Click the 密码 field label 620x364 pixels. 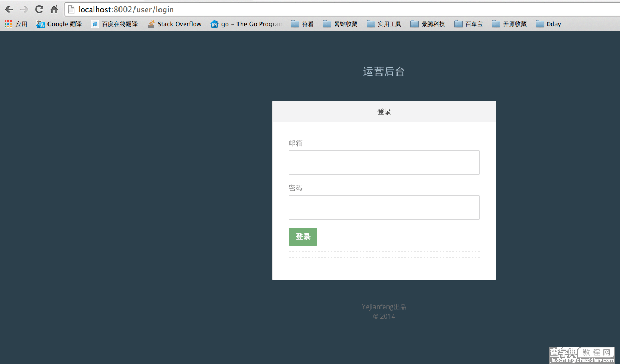[x=296, y=188]
